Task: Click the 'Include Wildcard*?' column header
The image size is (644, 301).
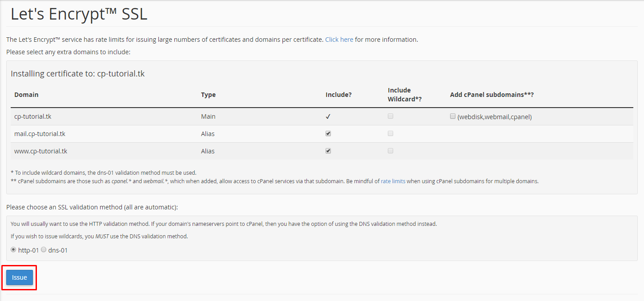Action: click(405, 95)
